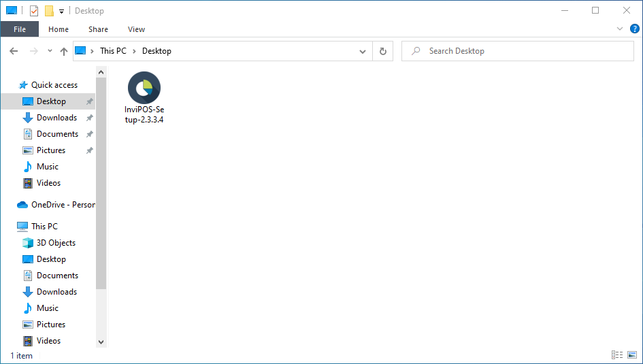Open the Customize Quick Access Toolbar dropdown
Viewport: 643px width, 364px height.
(61, 12)
